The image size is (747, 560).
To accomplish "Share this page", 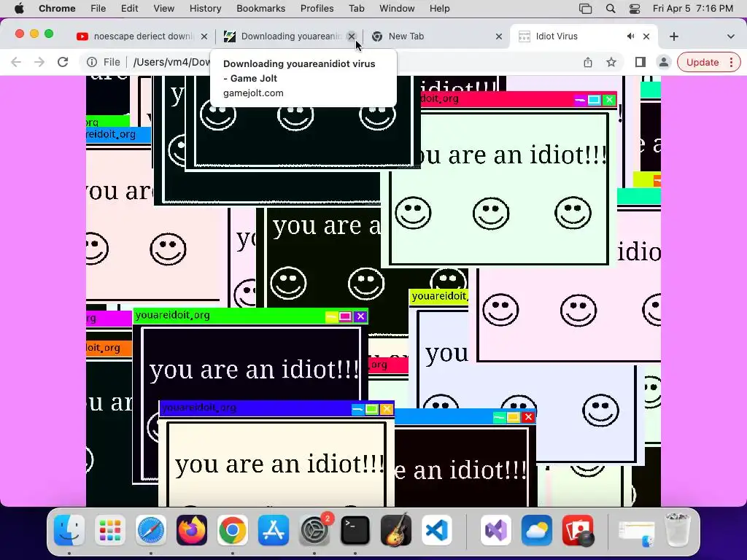I will tap(588, 63).
